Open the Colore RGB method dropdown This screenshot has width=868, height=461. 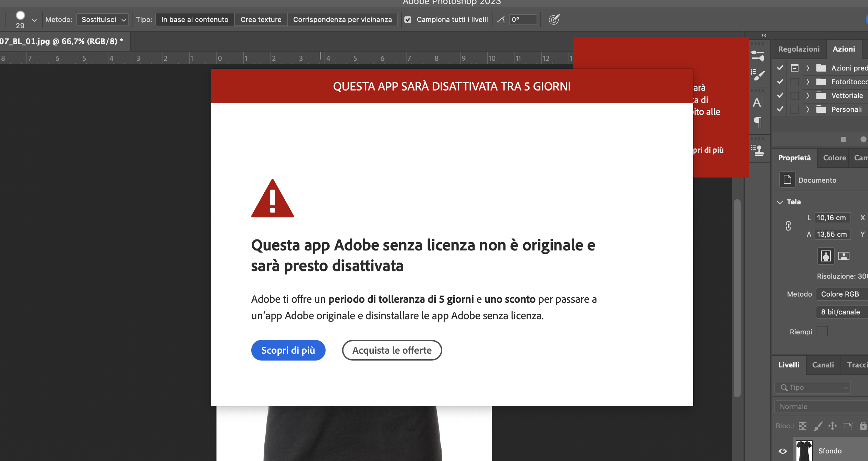point(842,294)
